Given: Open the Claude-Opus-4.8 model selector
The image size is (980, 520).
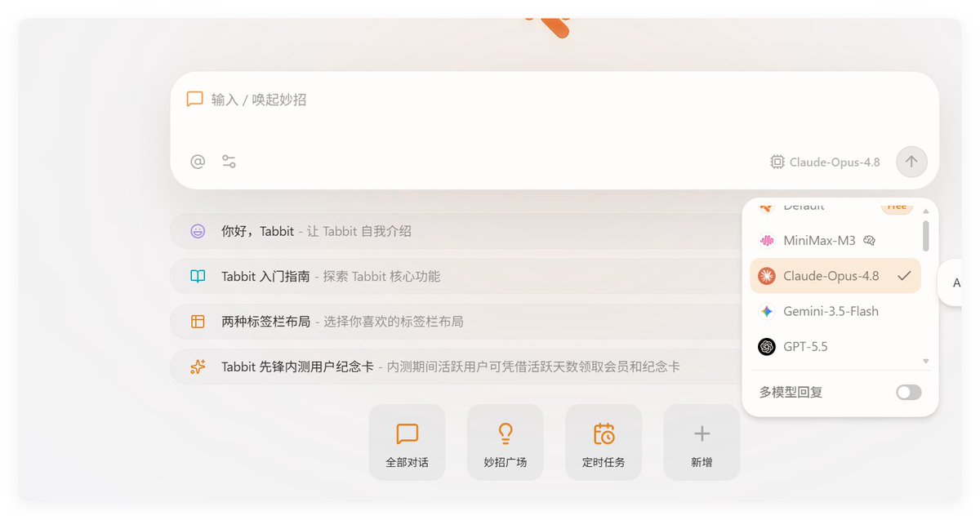Looking at the screenshot, I should (x=826, y=162).
